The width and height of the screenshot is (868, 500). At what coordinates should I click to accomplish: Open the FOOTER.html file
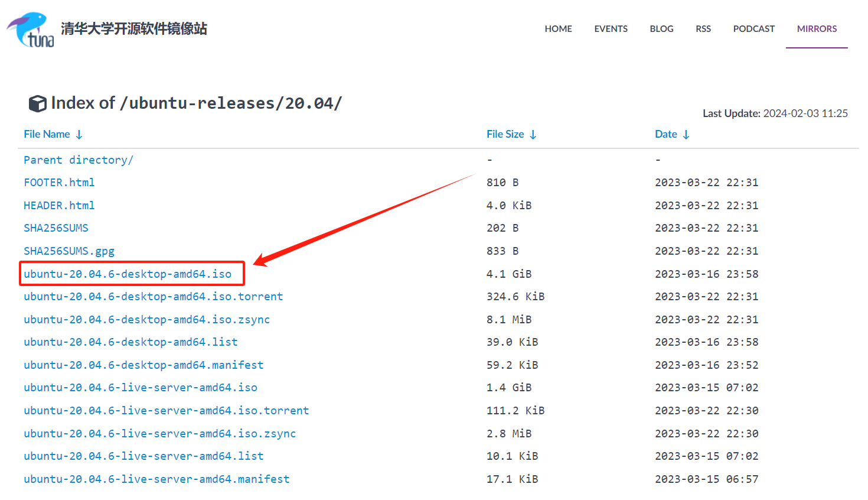pos(59,182)
